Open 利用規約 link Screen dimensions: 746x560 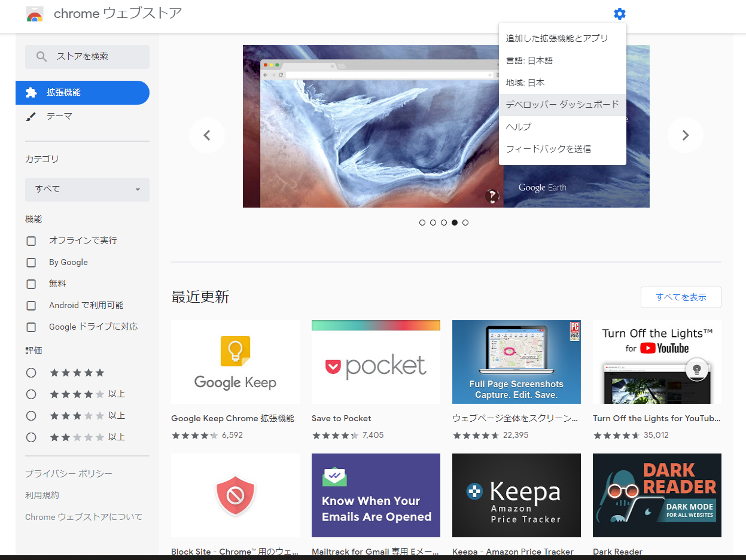pyautogui.click(x=42, y=495)
